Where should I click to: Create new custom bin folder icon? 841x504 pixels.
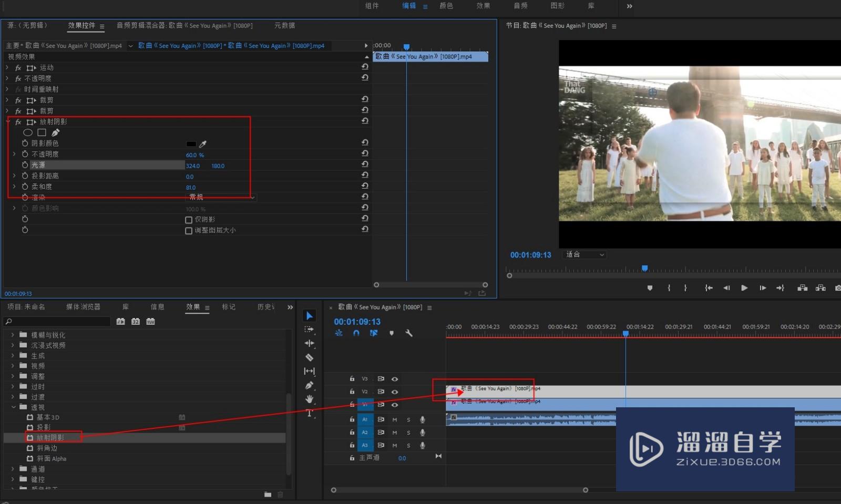click(268, 495)
